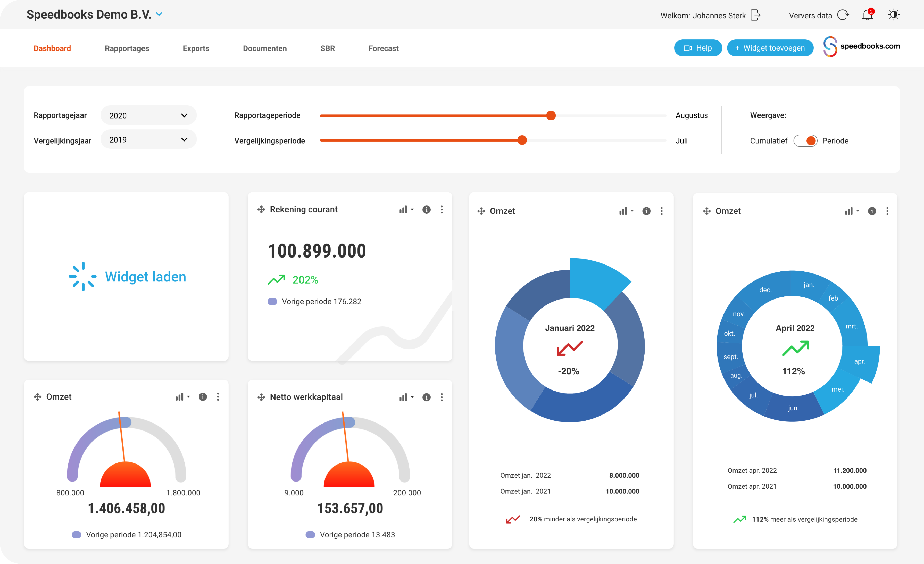924x564 pixels.
Task: Click the Ververs data refresh icon
Action: coord(843,15)
